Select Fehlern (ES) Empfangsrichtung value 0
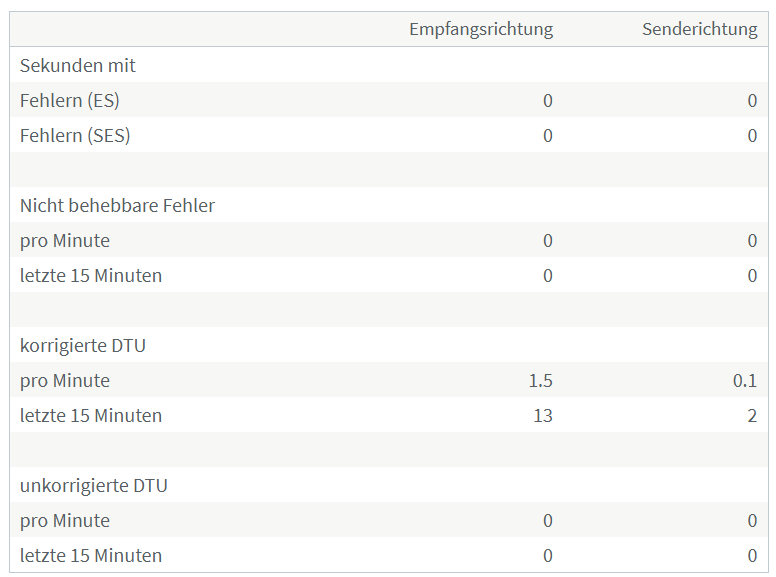This screenshot has width=776, height=577. 547,100
